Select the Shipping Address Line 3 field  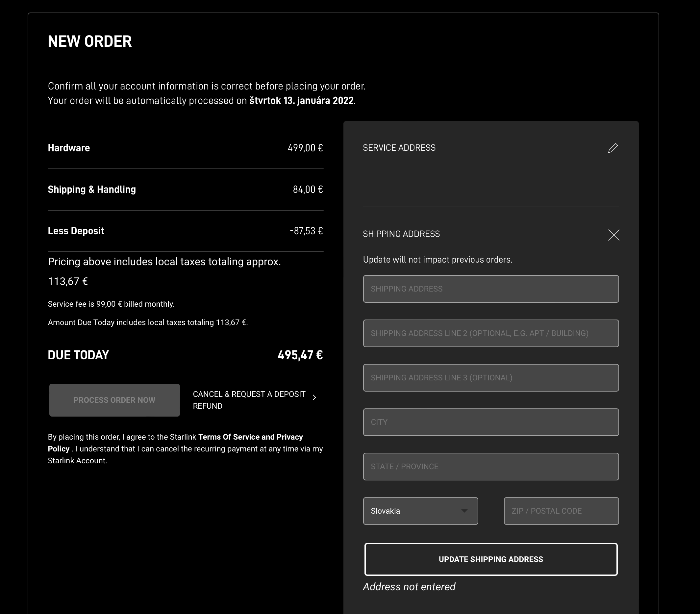click(x=490, y=378)
